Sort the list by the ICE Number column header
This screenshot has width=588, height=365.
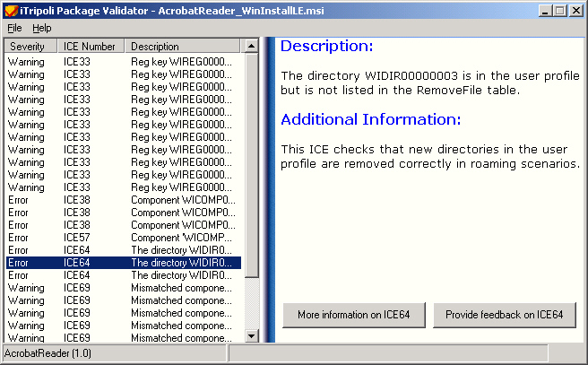[91, 46]
